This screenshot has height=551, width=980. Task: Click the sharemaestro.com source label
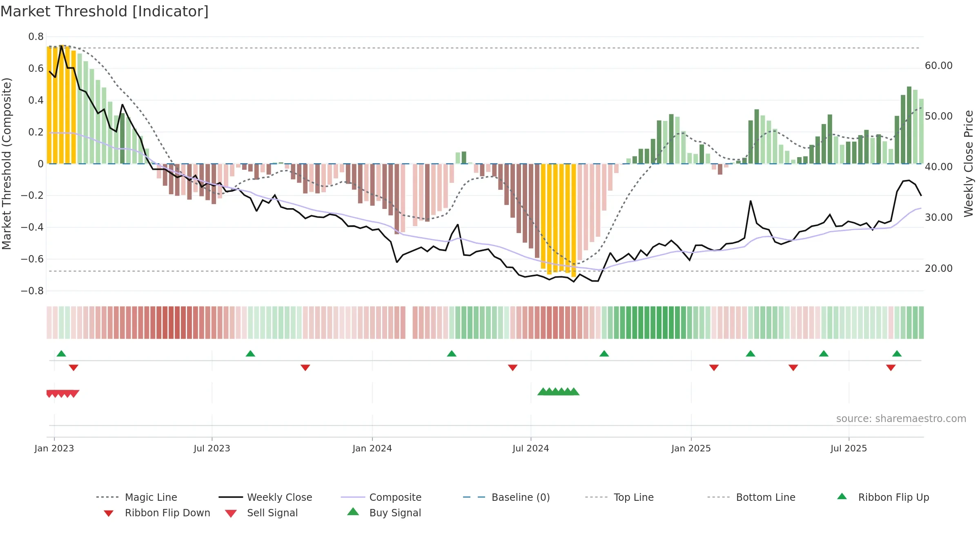(901, 418)
